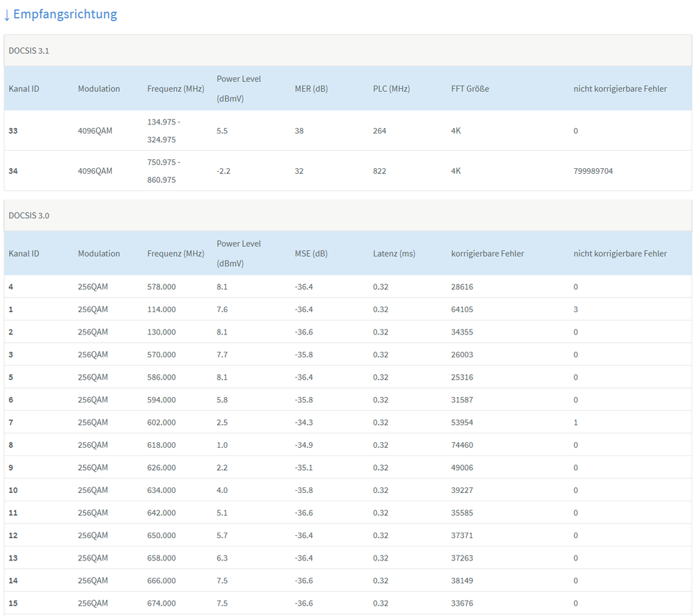
Task: Select the 578.000 frequency cell
Action: point(161,286)
